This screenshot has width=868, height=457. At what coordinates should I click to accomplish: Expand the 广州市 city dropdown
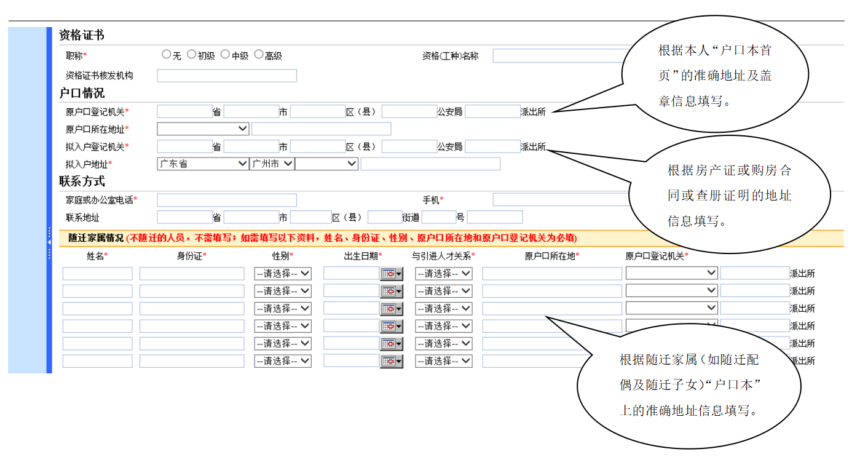(272, 164)
